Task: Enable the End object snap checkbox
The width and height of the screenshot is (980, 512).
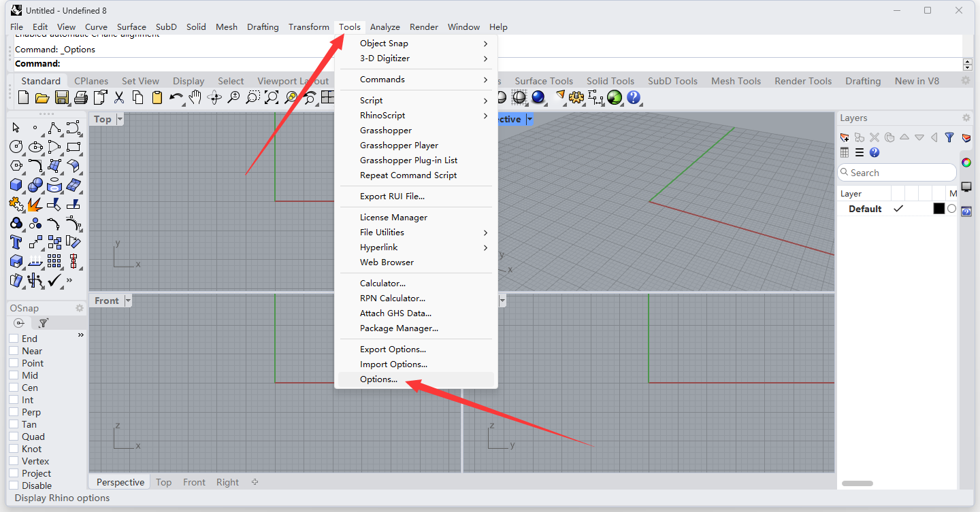Action: (14, 339)
